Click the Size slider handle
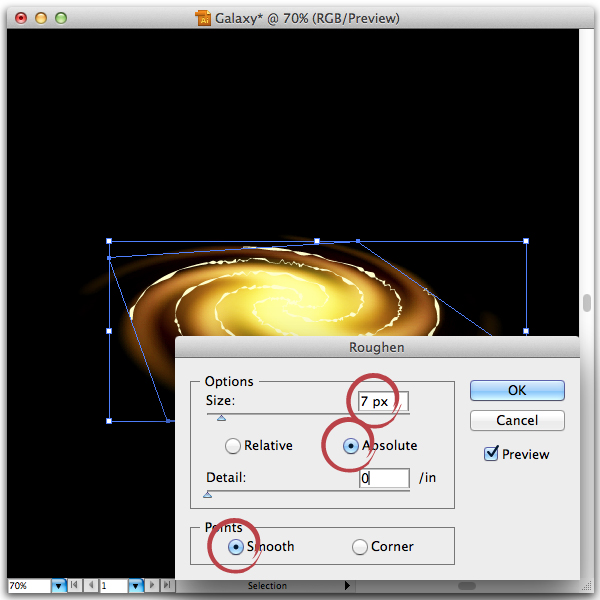This screenshot has height=600, width=600. (221, 418)
